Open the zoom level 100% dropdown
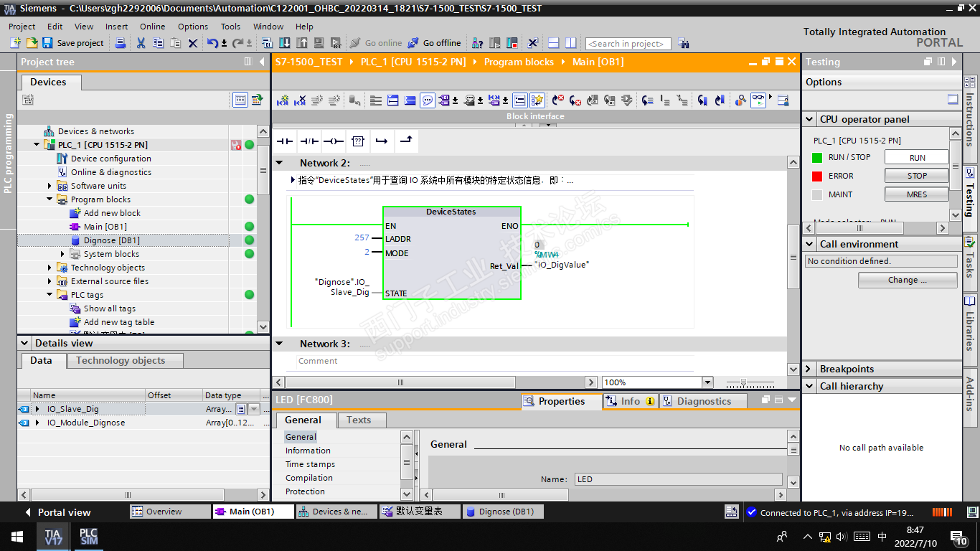 tap(707, 382)
